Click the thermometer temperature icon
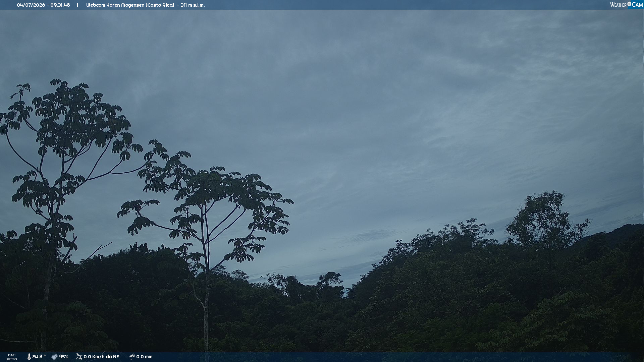This screenshot has width=644, height=362. pos(29,357)
